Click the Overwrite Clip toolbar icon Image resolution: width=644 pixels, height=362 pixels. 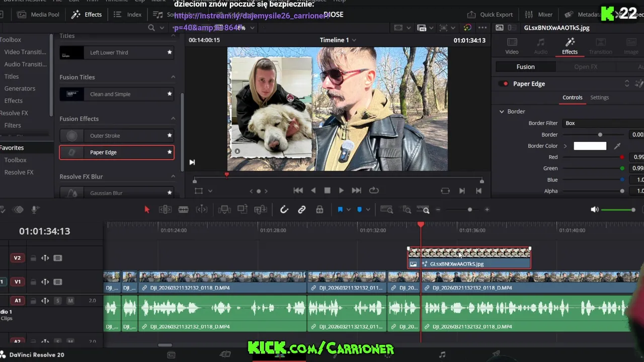tap(243, 210)
